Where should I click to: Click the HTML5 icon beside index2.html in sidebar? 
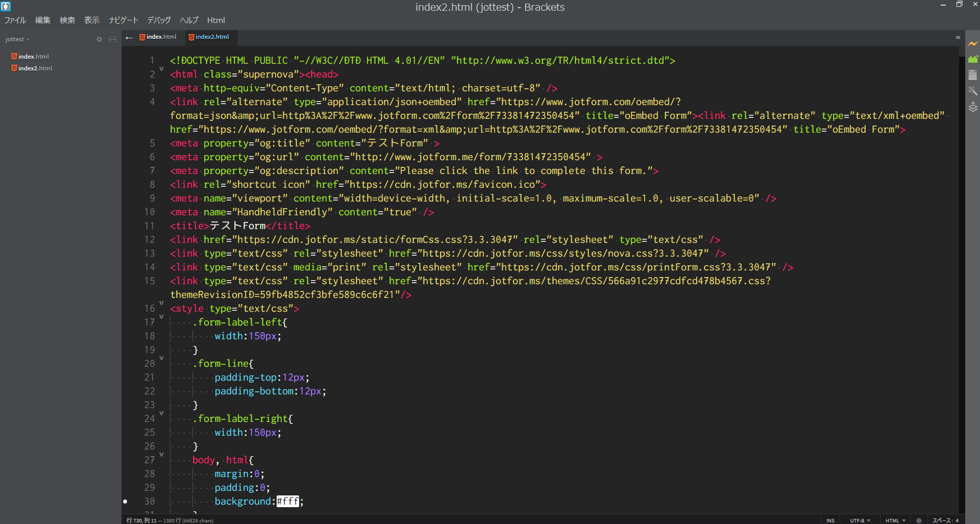click(14, 68)
